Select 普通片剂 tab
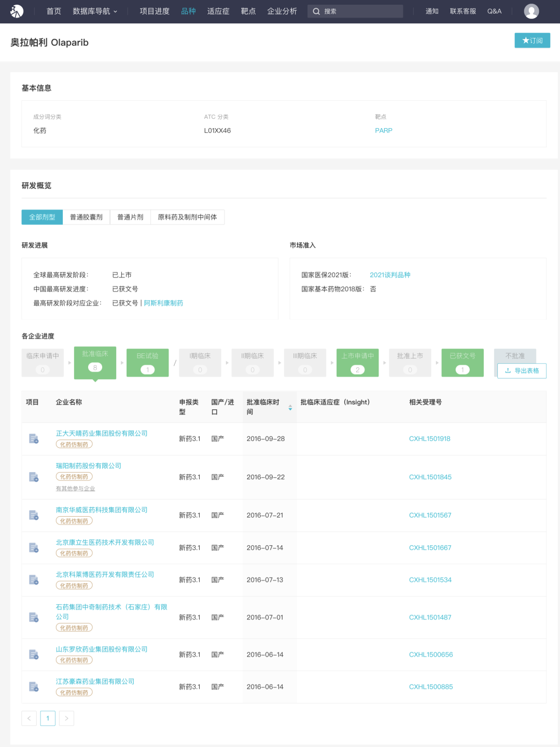Image resolution: width=560 pixels, height=747 pixels. [130, 217]
